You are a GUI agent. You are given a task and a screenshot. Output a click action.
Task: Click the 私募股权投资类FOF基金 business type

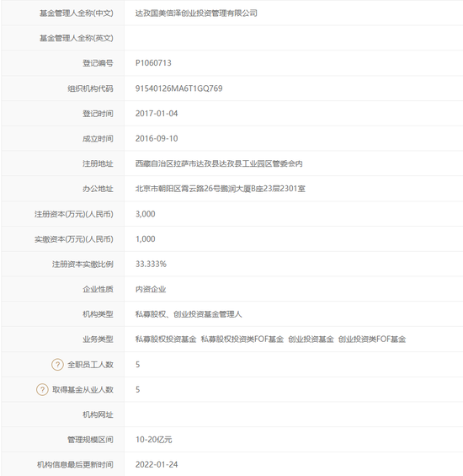pos(242,339)
